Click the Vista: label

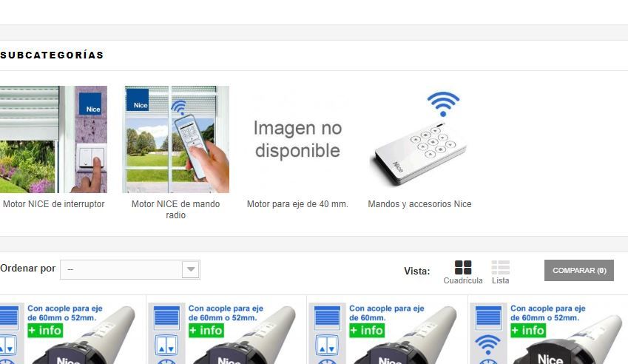417,271
